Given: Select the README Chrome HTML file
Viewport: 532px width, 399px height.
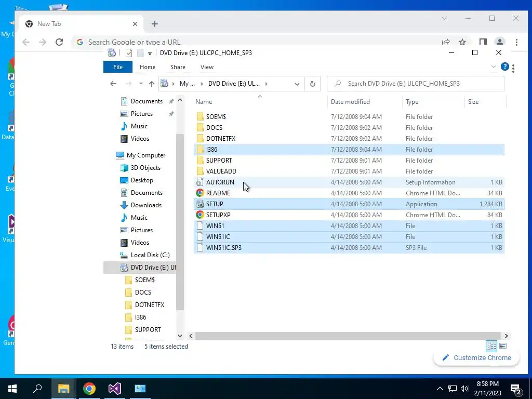Looking at the screenshot, I should click(349, 193).
